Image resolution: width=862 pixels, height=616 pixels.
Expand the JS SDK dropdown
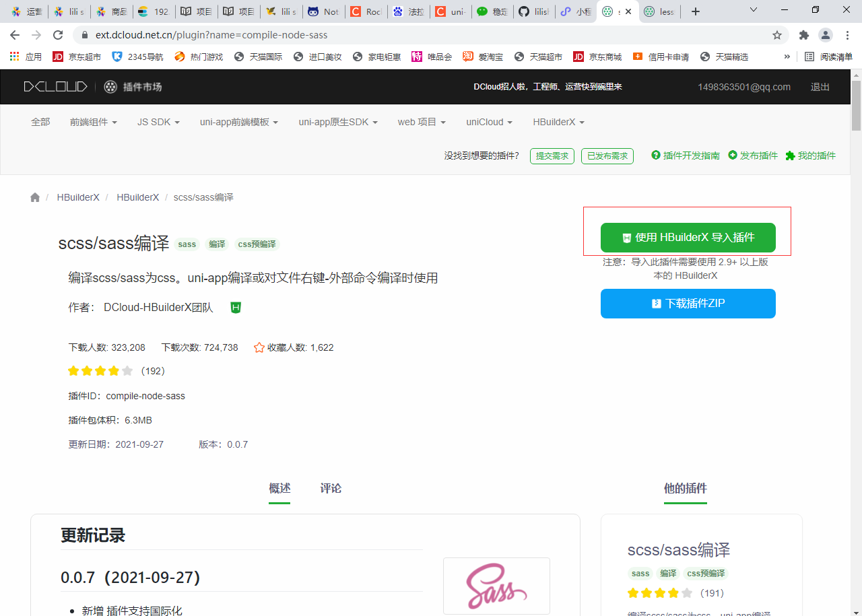158,122
